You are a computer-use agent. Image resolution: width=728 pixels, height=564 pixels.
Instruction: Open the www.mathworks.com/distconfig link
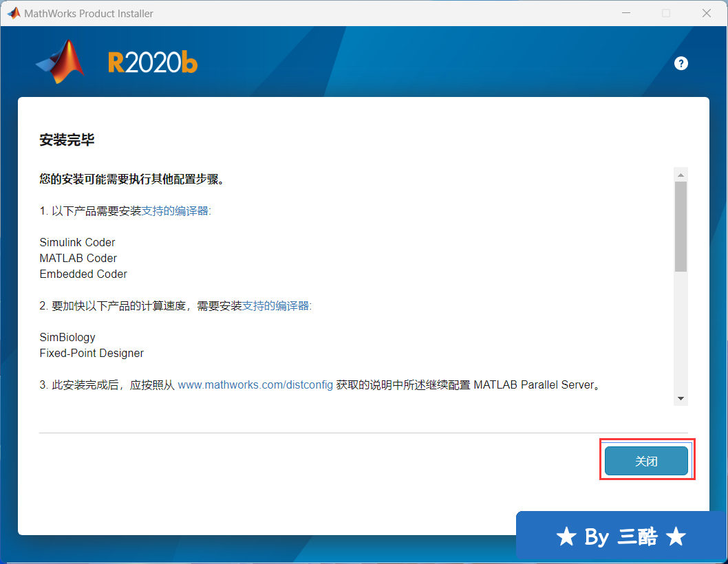(255, 384)
